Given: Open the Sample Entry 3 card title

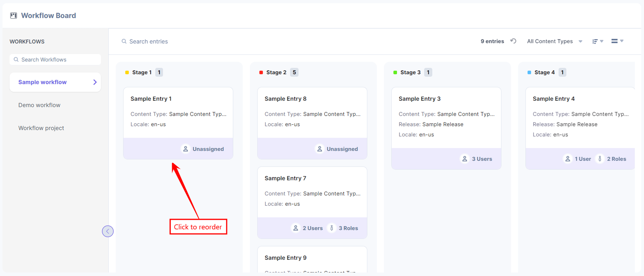Looking at the screenshot, I should pyautogui.click(x=419, y=99).
